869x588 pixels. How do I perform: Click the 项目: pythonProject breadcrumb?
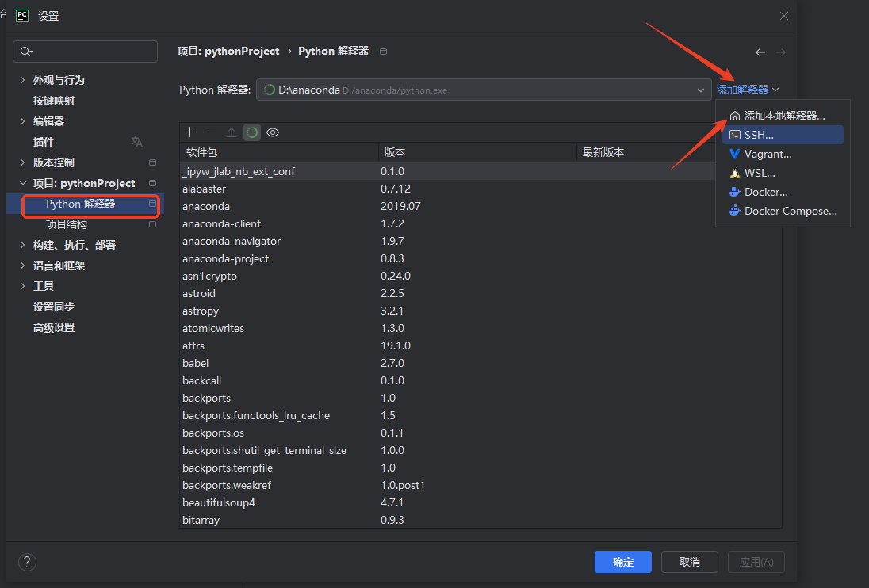(x=228, y=51)
